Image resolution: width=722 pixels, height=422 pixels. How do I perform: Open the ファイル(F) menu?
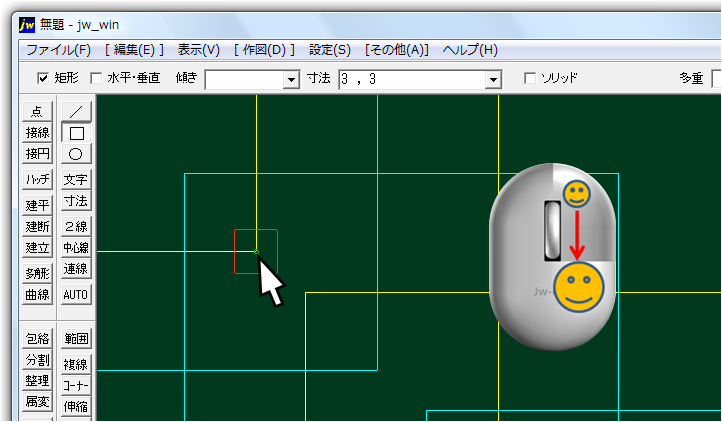(58, 49)
